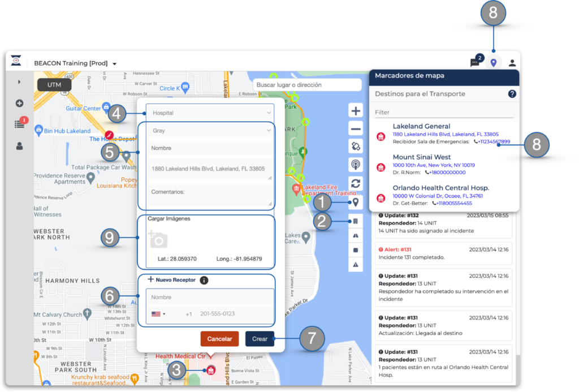This screenshot has width=579, height=392.
Task: Click the plus icon to create new incident
Action: coord(20,103)
